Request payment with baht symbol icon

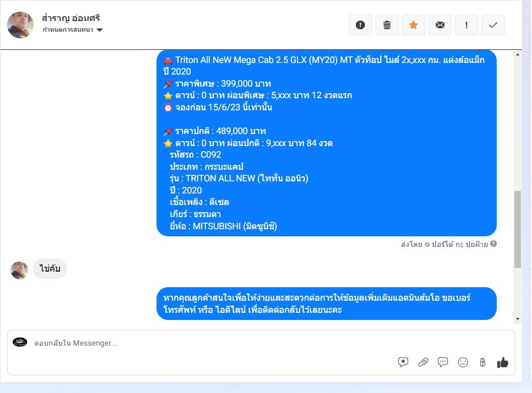click(x=483, y=362)
